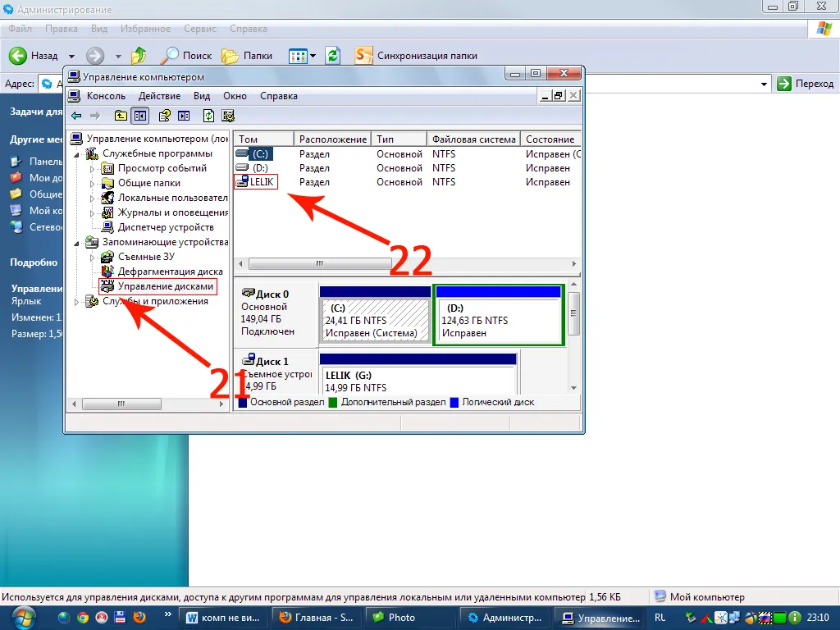Open the Справка menu in Computer Management
840x630 pixels.
coord(279,96)
